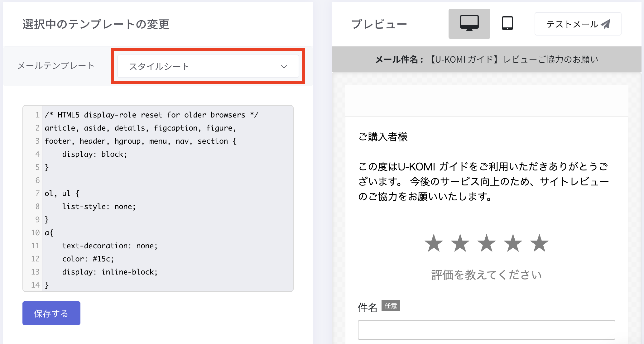Click the テストメール button
Viewport: 644px width, 344px height.
click(578, 24)
